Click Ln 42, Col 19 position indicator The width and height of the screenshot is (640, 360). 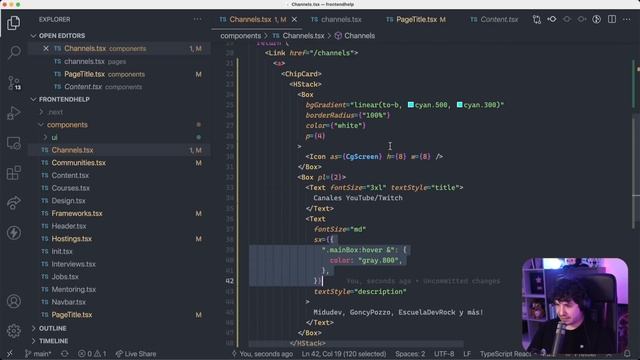pos(344,354)
